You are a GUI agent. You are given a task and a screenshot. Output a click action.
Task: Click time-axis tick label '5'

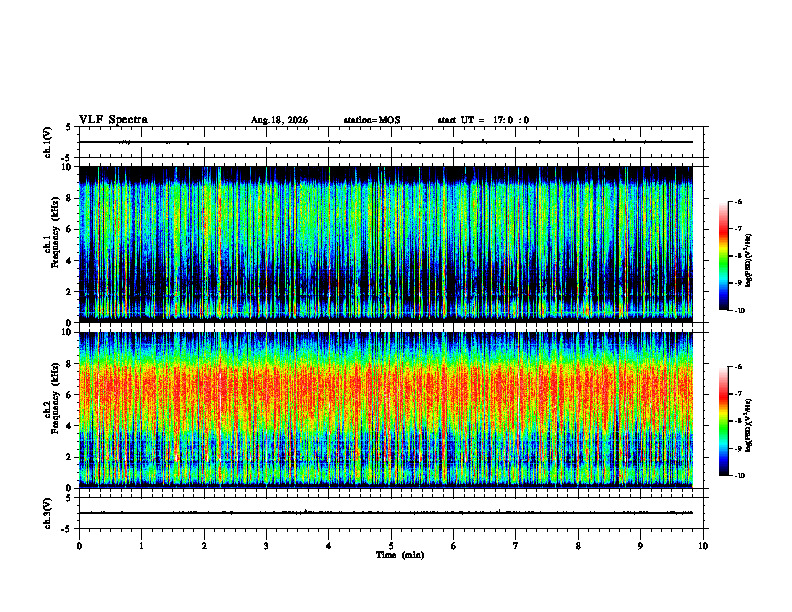coord(391,546)
